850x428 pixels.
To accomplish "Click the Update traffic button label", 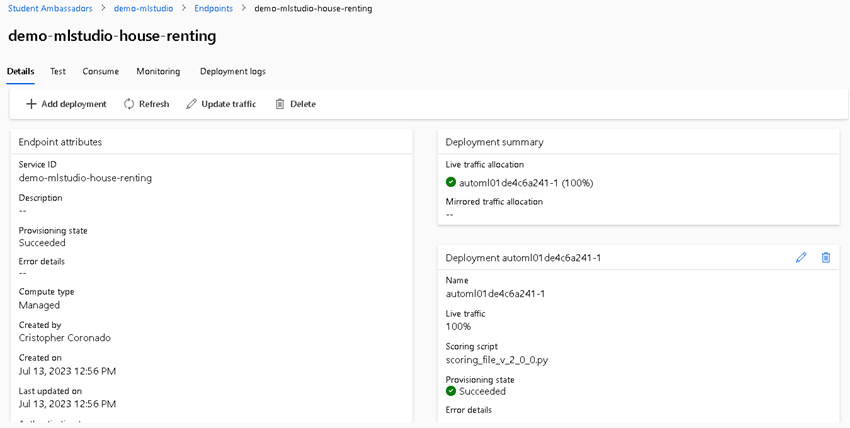I will (229, 104).
